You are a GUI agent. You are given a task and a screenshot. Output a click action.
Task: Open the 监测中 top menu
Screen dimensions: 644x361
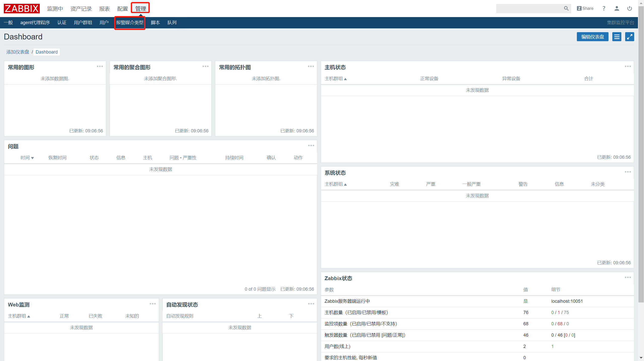point(55,9)
